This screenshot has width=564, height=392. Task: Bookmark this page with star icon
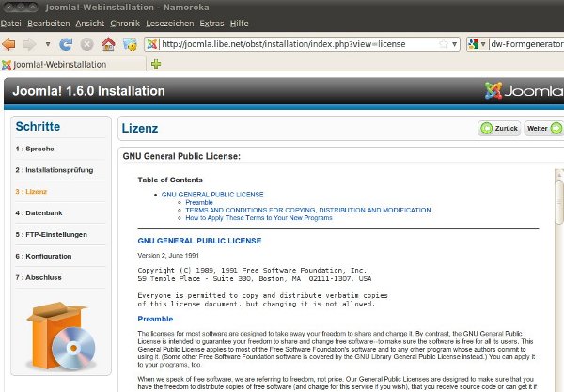coord(444,44)
